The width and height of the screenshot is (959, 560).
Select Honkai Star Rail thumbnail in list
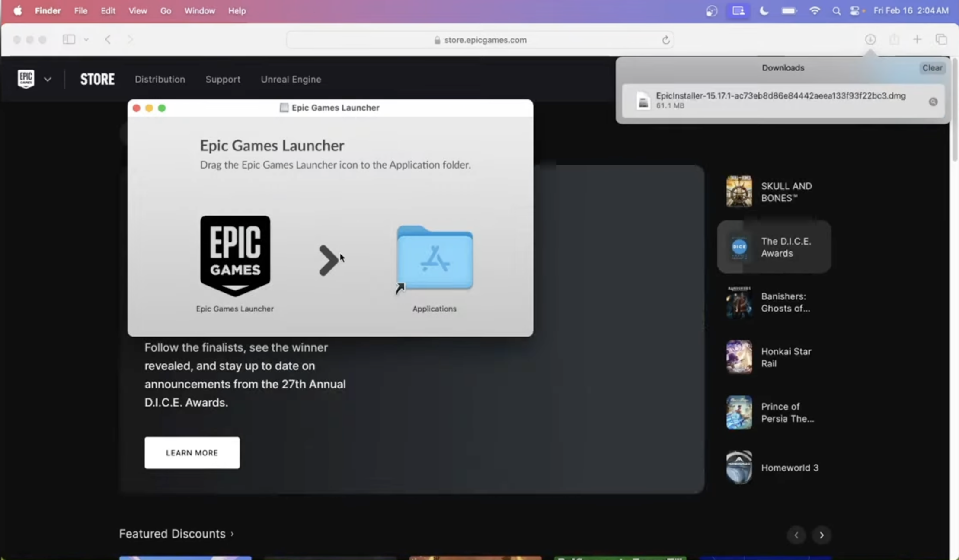pos(739,357)
